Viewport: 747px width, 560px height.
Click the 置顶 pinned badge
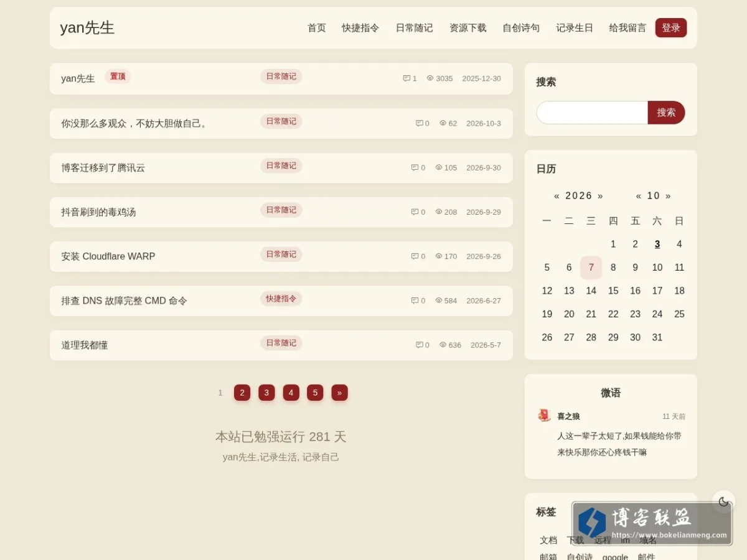coord(118,77)
